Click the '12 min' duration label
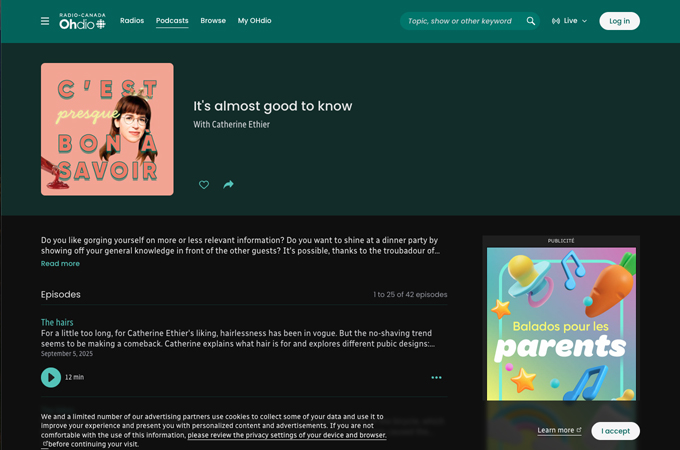Image resolution: width=680 pixels, height=450 pixels. pos(75,377)
